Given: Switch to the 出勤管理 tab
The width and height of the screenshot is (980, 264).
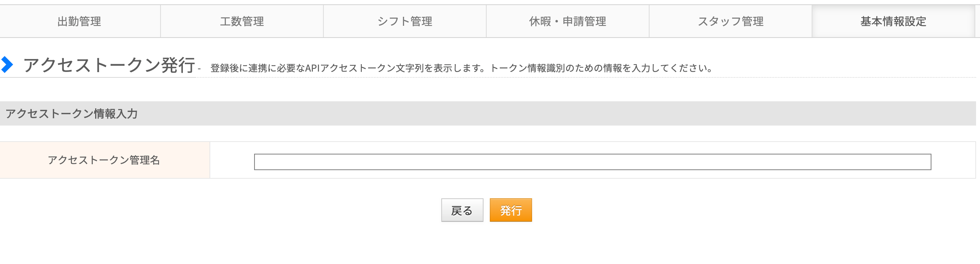Looking at the screenshot, I should (x=80, y=22).
